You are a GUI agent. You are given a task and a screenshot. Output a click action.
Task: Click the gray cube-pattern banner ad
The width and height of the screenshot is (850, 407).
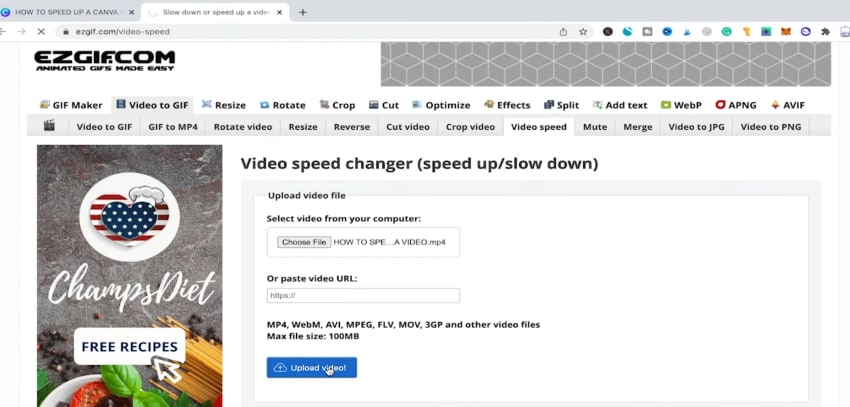tap(606, 64)
